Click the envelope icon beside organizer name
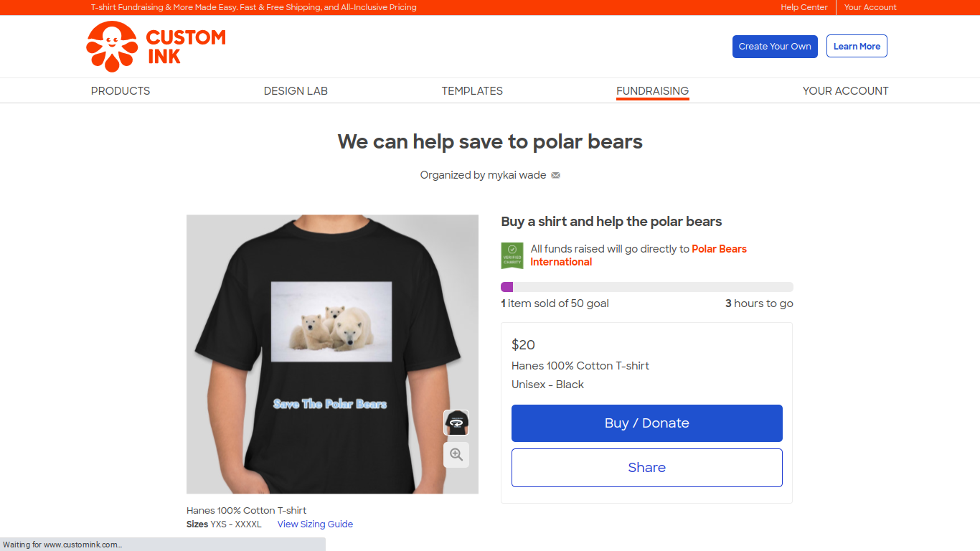Screen dimensions: 980x551 pyautogui.click(x=555, y=175)
